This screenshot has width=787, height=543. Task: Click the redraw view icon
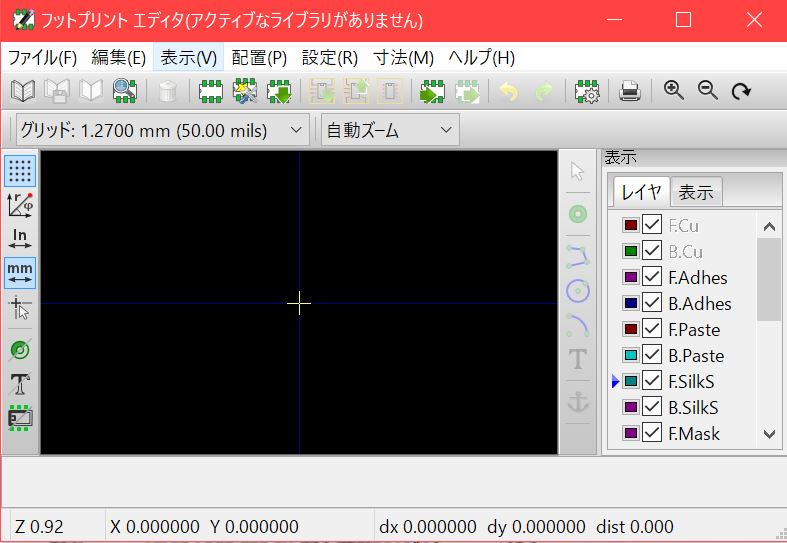pos(741,91)
